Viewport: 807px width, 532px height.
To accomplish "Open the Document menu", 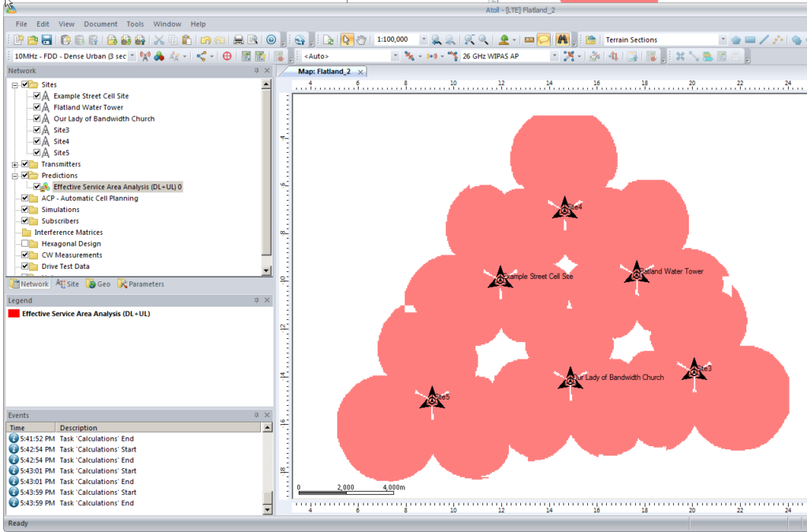I will coord(100,24).
